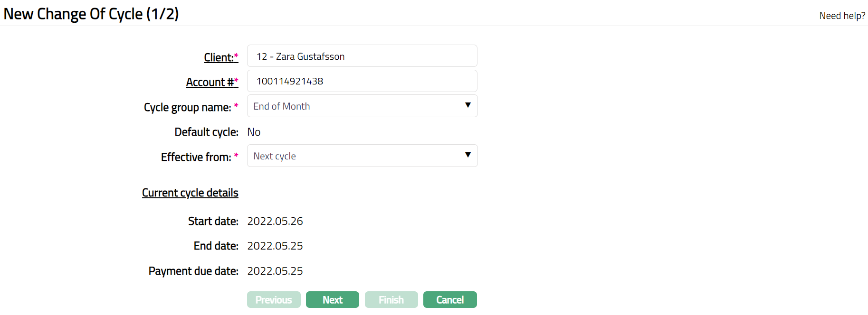This screenshot has width=868, height=315.
Task: Click the Effective from label
Action: (x=196, y=157)
